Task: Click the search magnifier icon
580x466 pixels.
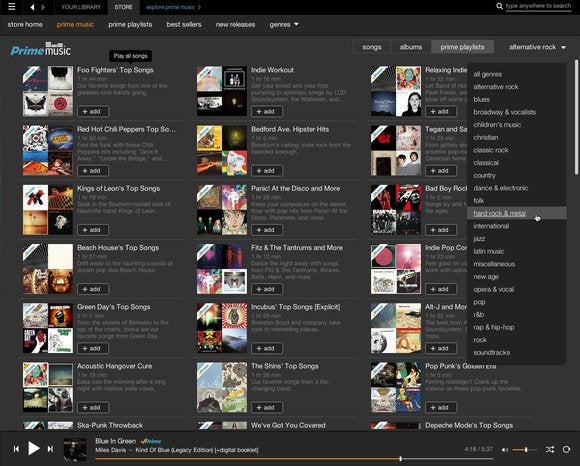Action: pos(499,6)
